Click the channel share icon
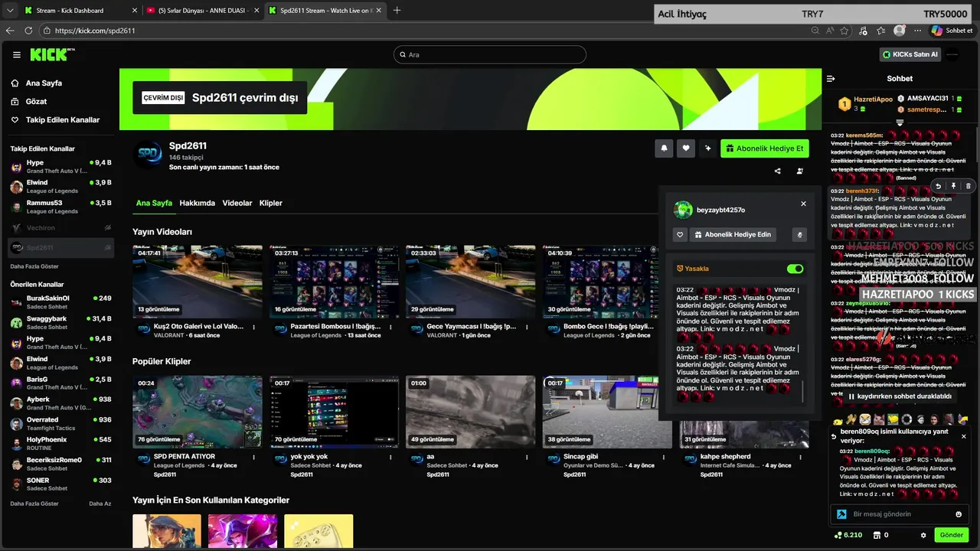Screen dimensions: 980x551 (x=778, y=171)
